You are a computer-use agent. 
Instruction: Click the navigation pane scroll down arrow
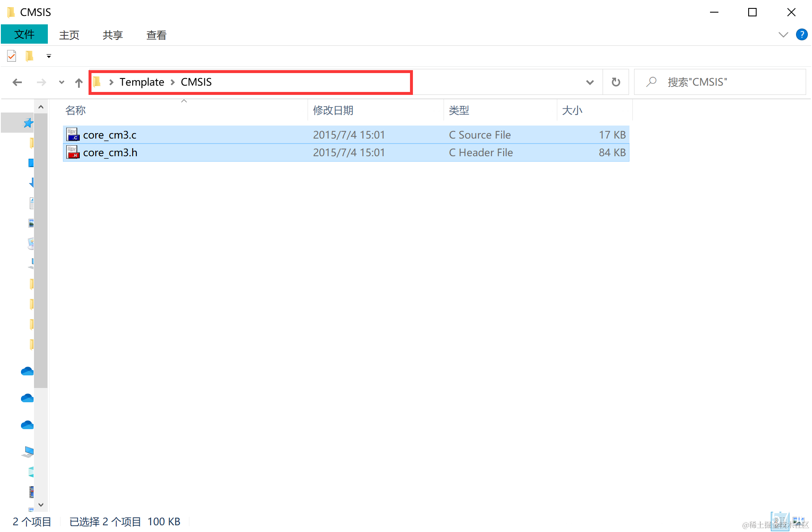pos(41,505)
